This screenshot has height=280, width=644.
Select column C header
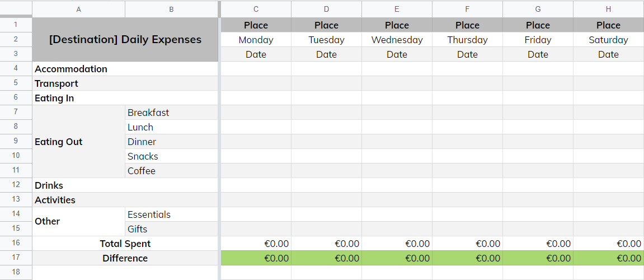pyautogui.click(x=256, y=9)
